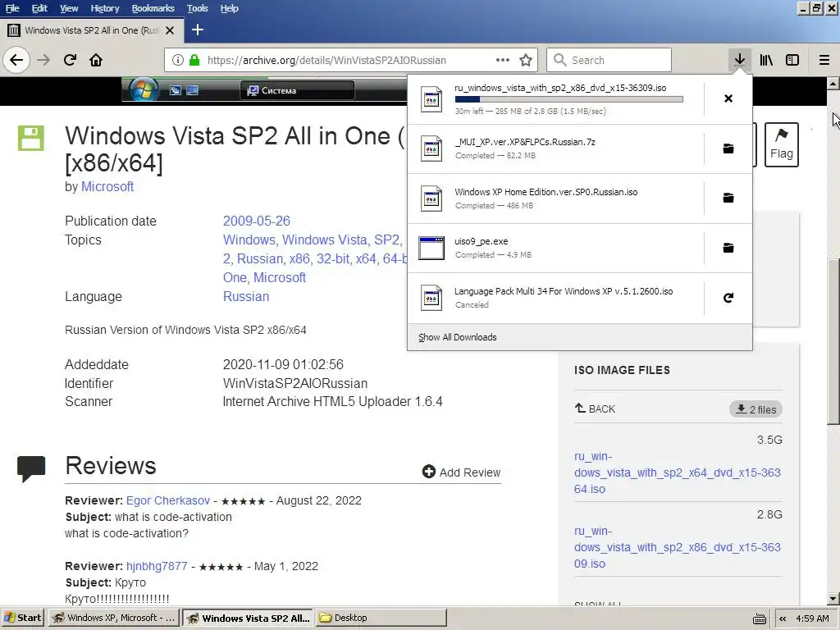The width and height of the screenshot is (840, 630).
Task: Open the Firefox hamburger menu
Action: (824, 60)
